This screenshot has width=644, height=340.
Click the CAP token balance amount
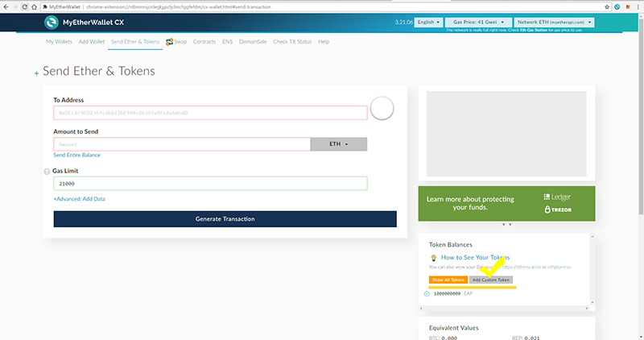pos(447,293)
